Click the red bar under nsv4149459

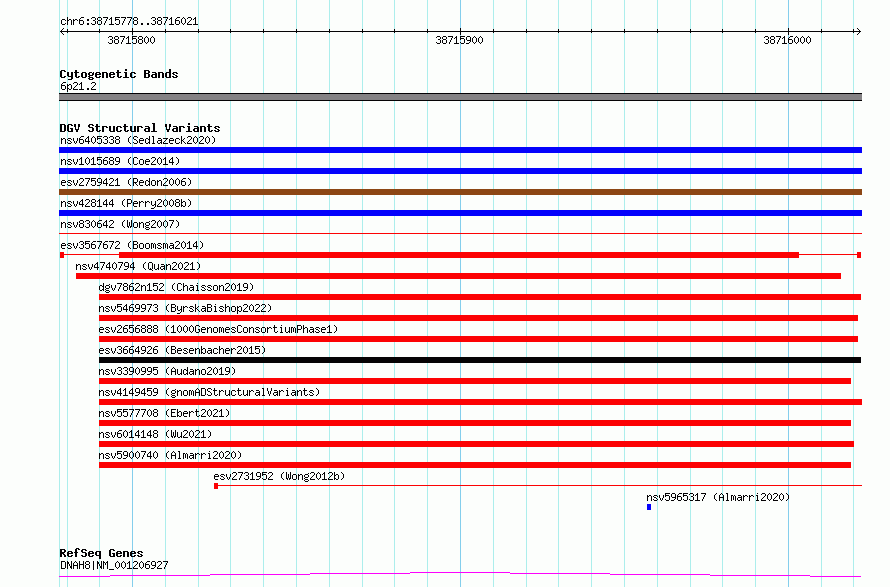(x=480, y=402)
